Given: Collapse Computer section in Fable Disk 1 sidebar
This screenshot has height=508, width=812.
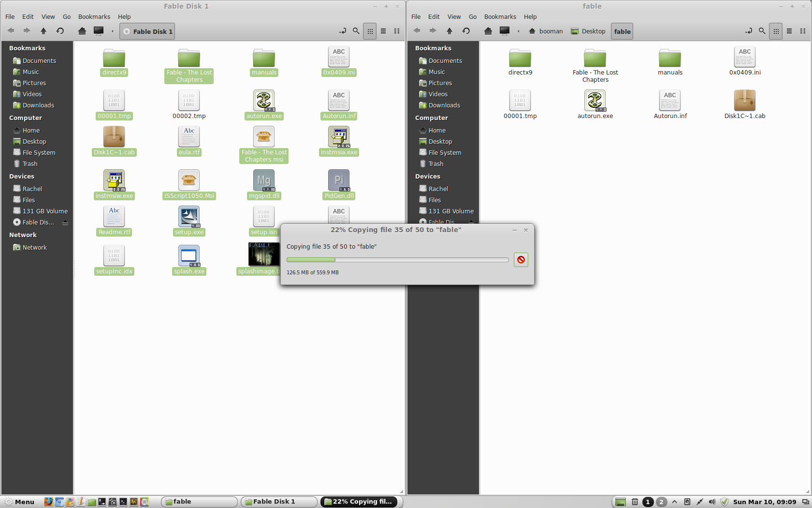Looking at the screenshot, I should [26, 118].
